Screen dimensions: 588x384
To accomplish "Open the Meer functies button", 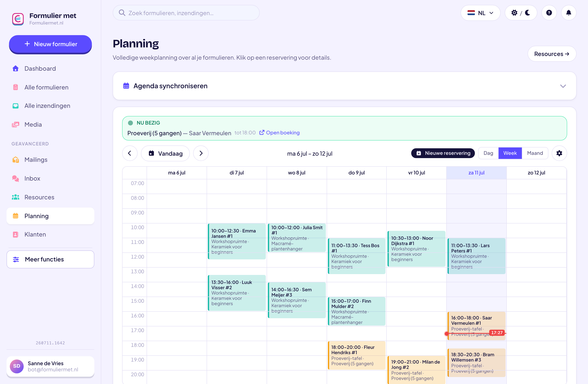I will coord(50,259).
